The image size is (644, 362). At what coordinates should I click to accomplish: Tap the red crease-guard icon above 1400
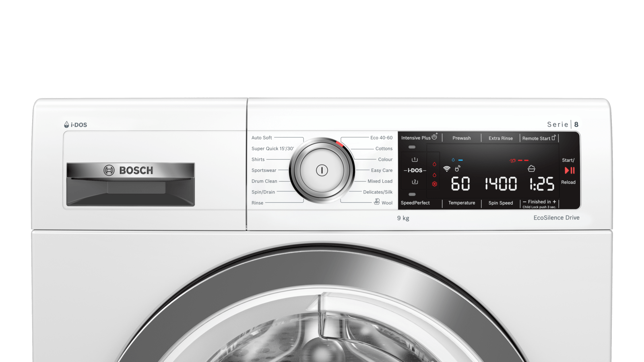(x=512, y=160)
